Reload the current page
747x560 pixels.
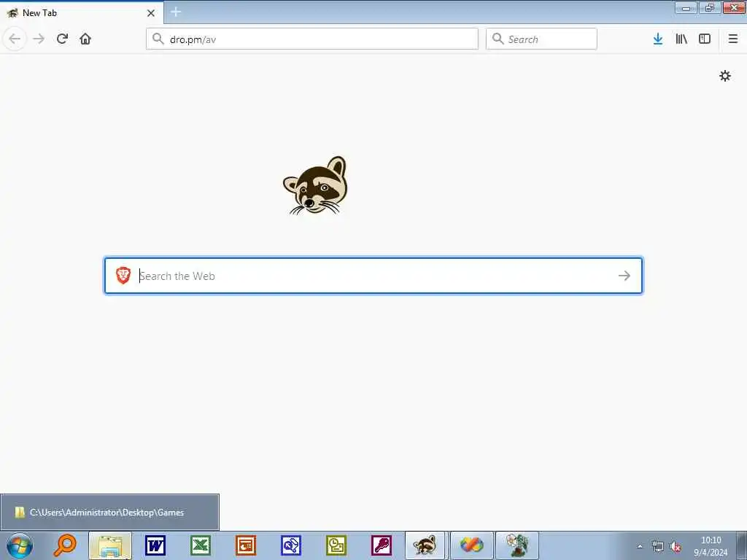coord(62,39)
